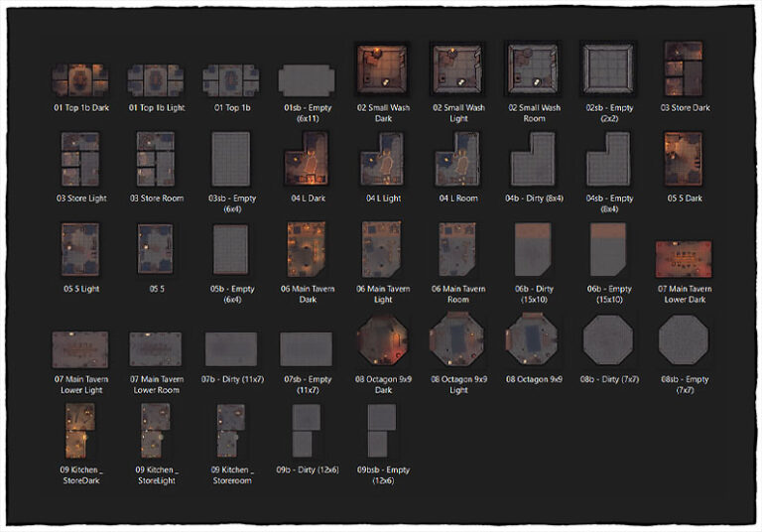
Task: Choose the 04b - Dirty (8x4) file
Action: pyautogui.click(x=533, y=160)
